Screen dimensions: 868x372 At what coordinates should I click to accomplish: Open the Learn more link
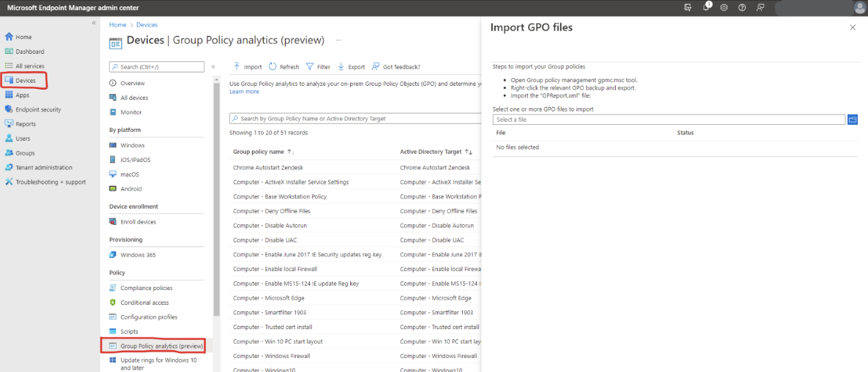click(x=245, y=92)
